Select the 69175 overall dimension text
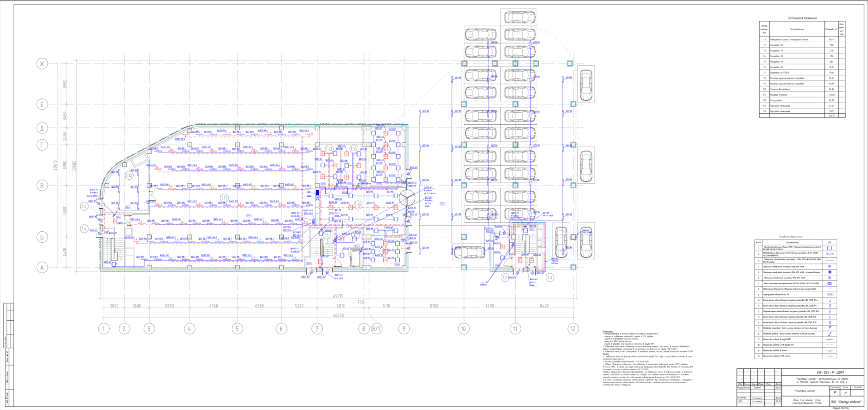Screen dimensions: 868x410 (338, 296)
